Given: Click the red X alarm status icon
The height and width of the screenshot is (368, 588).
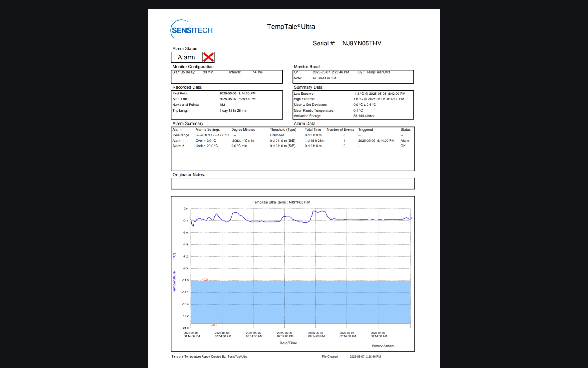Looking at the screenshot, I should click(x=208, y=57).
